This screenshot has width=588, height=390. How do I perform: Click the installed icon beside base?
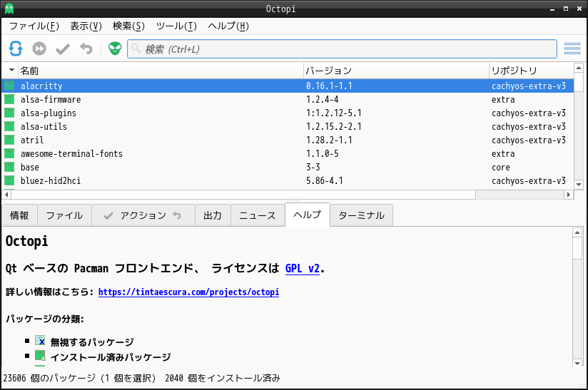point(9,167)
